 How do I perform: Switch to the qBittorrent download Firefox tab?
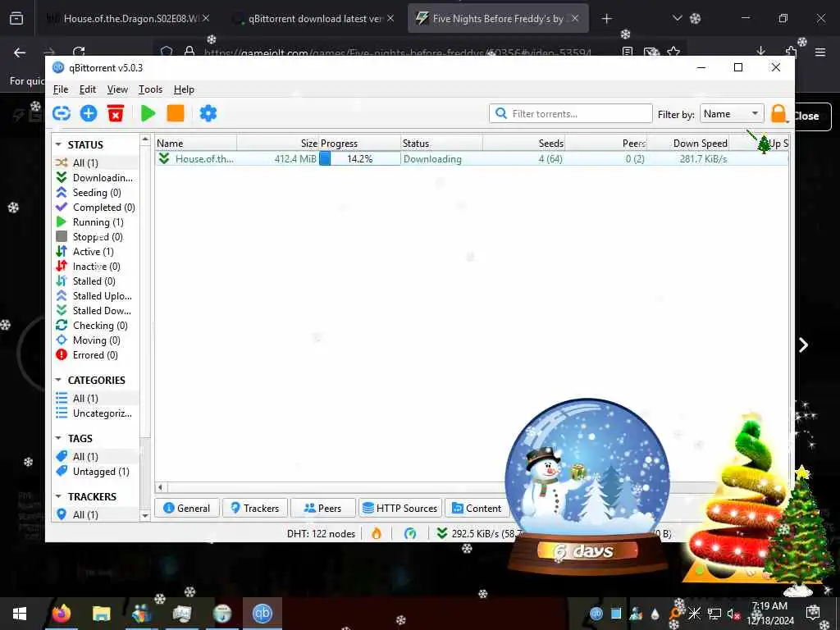pos(313,19)
